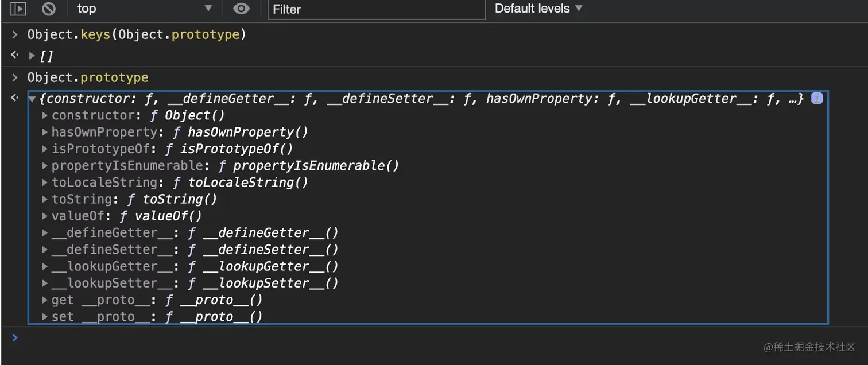Click the console prompt input line
This screenshot has width=868, height=365.
click(402, 338)
